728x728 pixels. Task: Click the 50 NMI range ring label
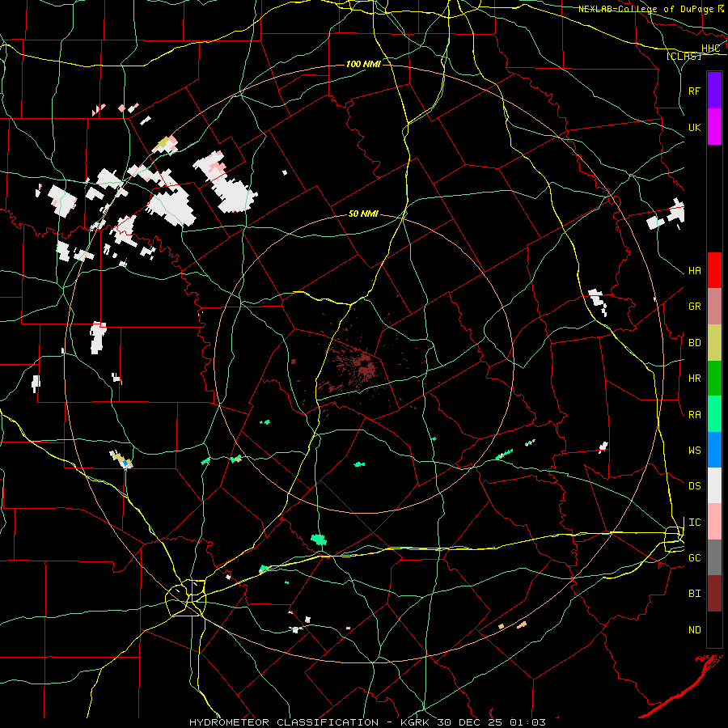pos(363,214)
